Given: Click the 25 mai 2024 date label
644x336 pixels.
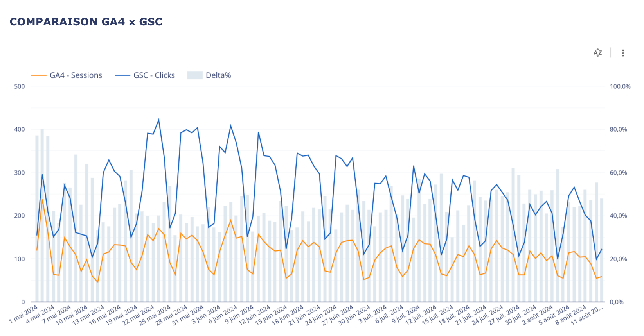Looking at the screenshot, I should point(155,315).
